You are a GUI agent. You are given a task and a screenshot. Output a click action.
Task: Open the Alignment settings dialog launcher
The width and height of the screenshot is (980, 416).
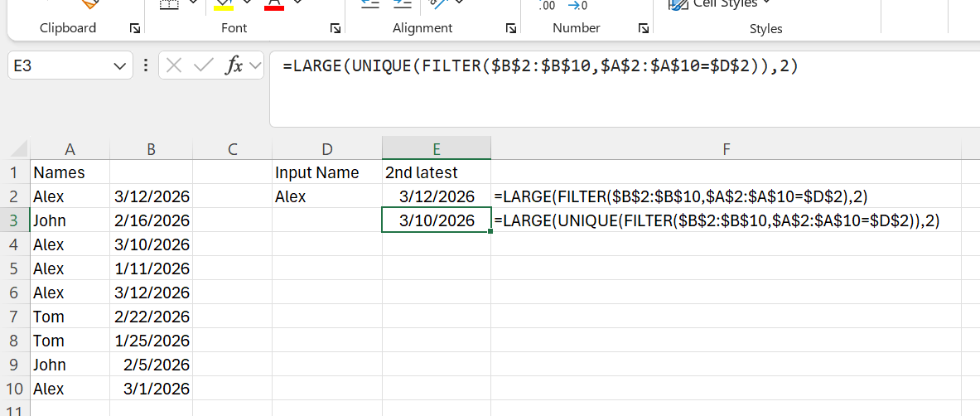511,28
